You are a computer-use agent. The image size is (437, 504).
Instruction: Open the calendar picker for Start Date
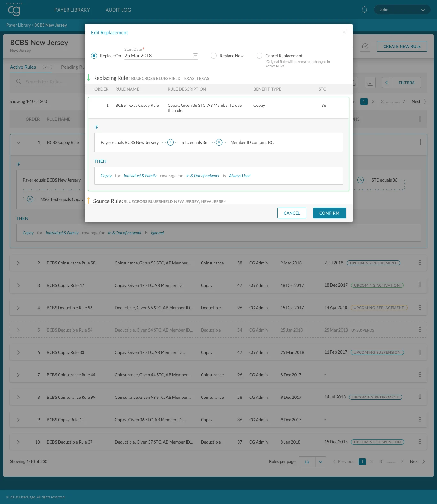pyautogui.click(x=195, y=56)
